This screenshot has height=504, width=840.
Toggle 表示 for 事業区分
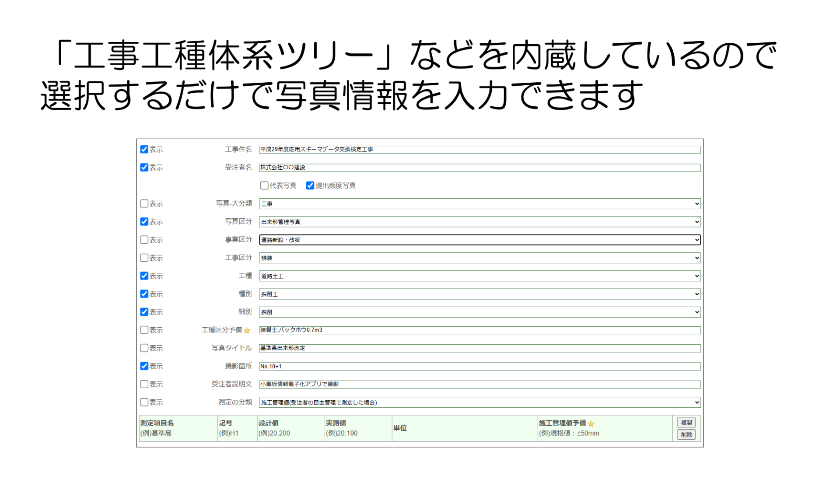(144, 240)
